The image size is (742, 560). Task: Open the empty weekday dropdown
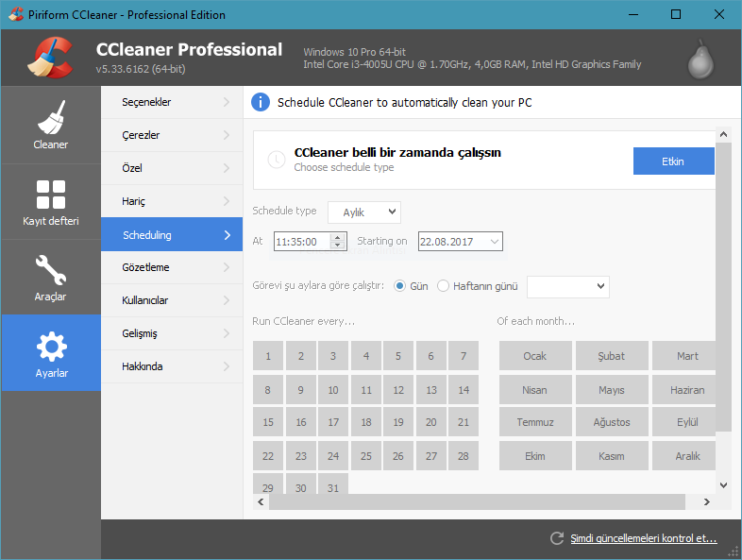[568, 287]
